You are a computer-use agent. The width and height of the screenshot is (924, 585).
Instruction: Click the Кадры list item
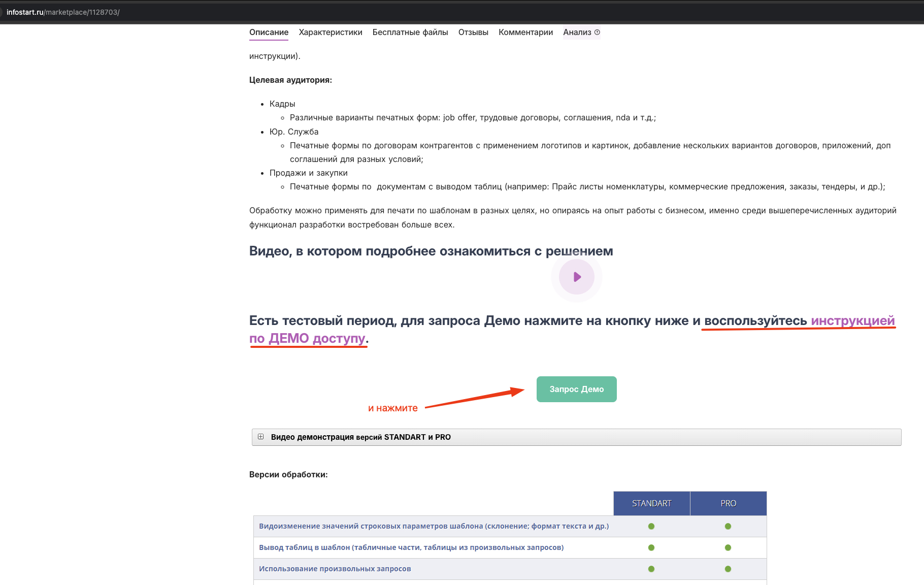pyautogui.click(x=282, y=104)
